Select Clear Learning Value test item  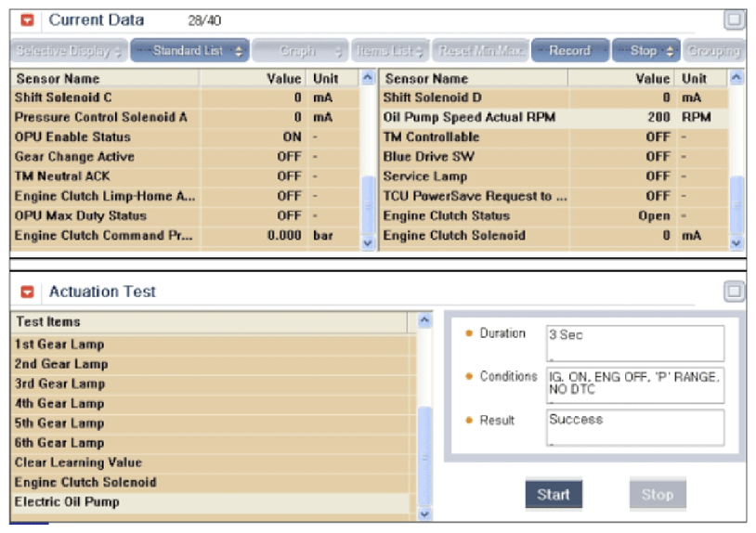pyautogui.click(x=212, y=462)
